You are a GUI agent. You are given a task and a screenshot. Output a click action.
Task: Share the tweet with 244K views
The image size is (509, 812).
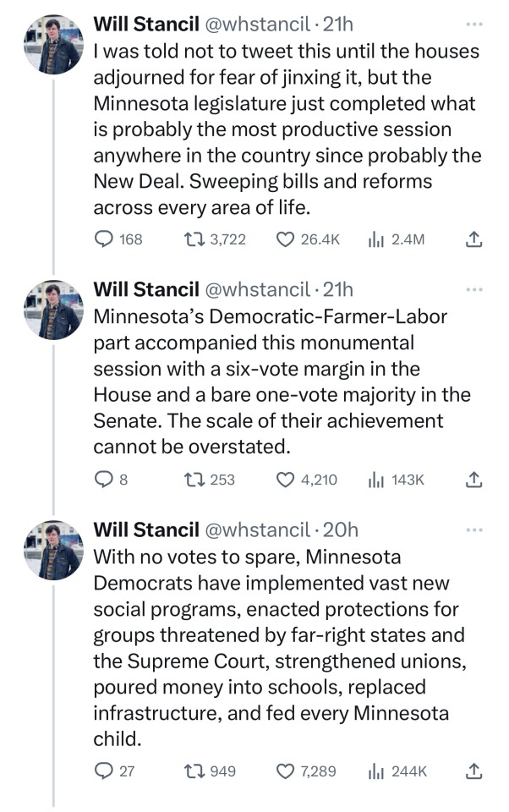[475, 771]
